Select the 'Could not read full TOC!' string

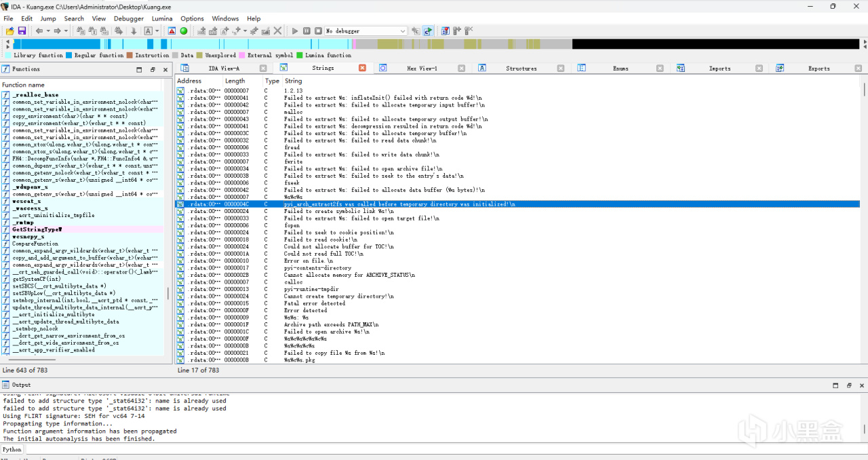coord(517,254)
